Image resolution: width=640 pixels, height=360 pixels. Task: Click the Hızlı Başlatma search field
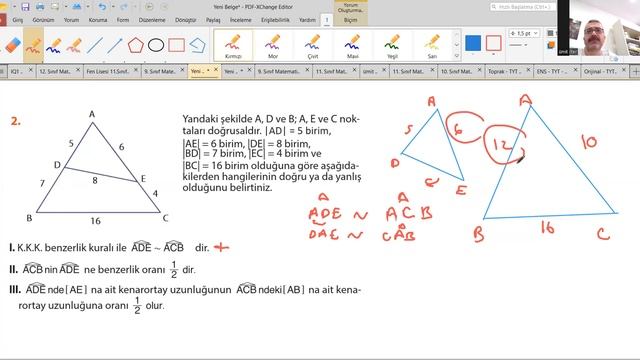coord(522,7)
